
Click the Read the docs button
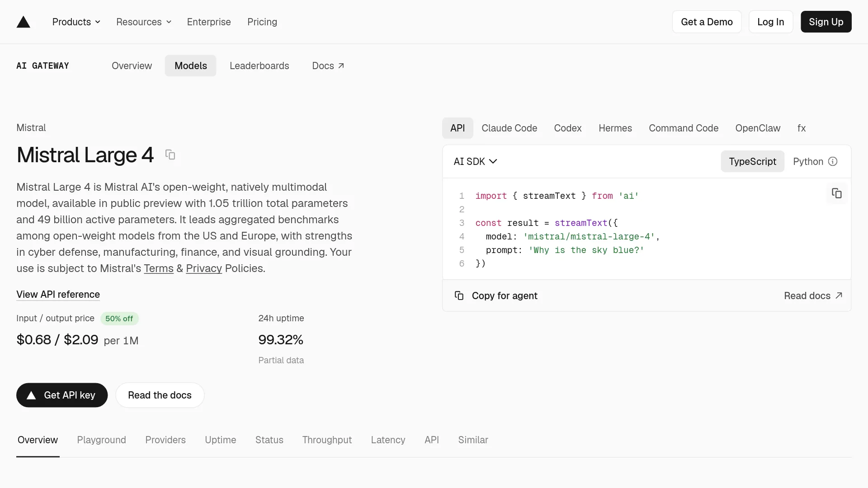coord(160,395)
